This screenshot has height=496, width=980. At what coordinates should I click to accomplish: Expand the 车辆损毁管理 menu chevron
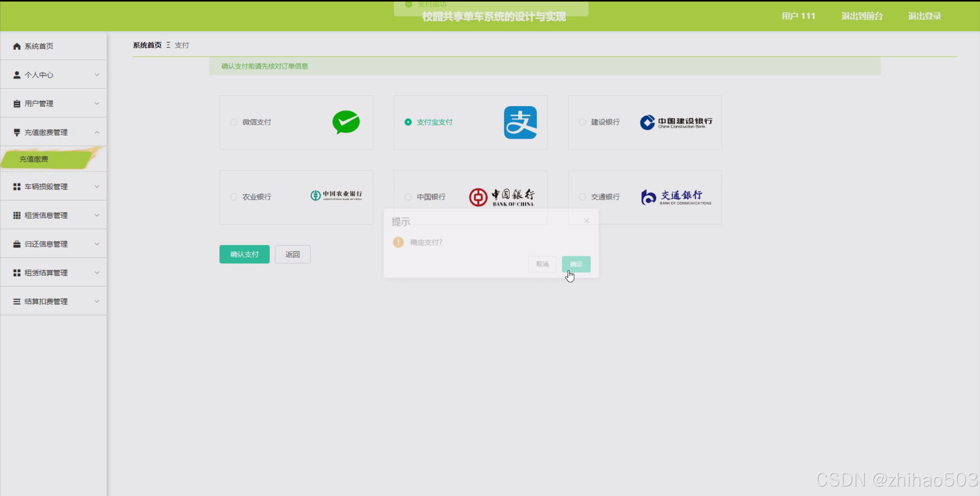coord(97,187)
